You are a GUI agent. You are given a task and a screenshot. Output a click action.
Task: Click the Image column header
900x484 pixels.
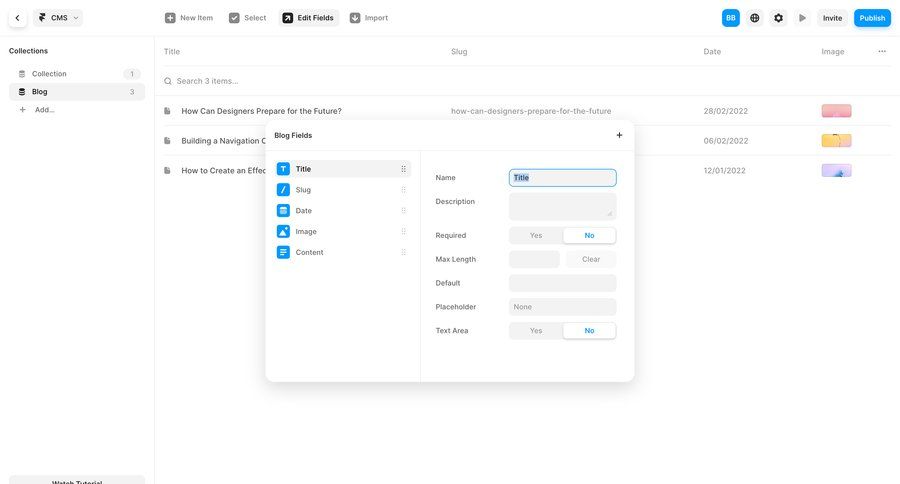(832, 51)
